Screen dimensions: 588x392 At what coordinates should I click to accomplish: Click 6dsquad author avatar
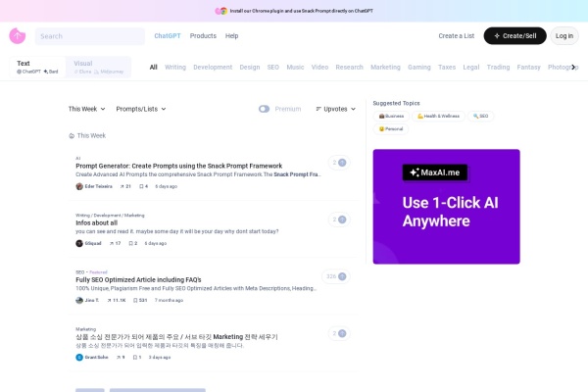pyautogui.click(x=79, y=243)
